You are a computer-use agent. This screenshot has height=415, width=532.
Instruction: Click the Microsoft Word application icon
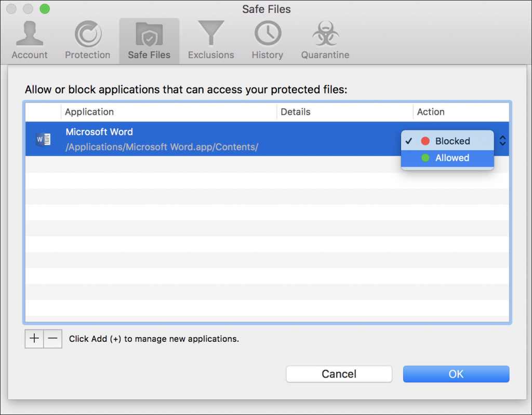tap(44, 139)
